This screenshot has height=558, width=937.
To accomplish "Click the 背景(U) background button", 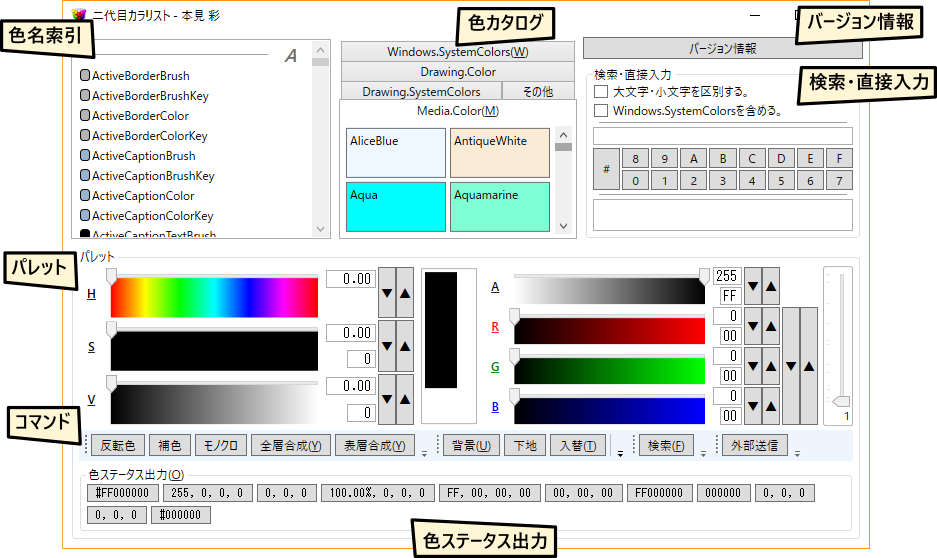I will coord(471,446).
